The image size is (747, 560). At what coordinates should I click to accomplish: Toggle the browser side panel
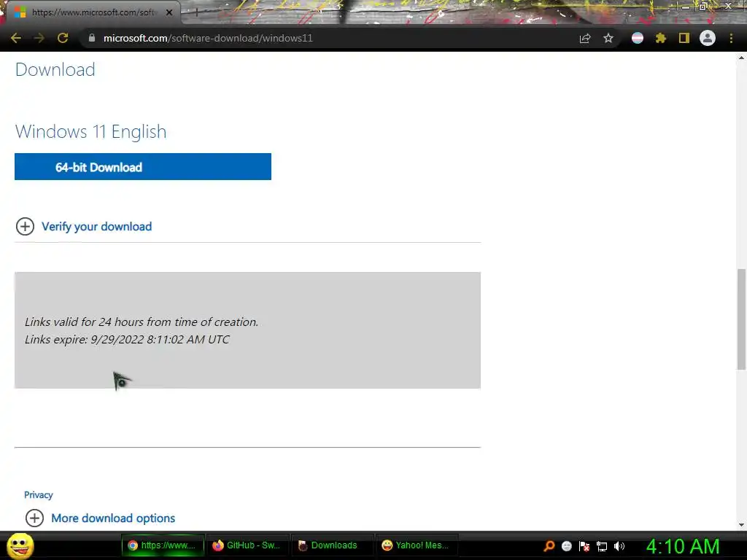[x=684, y=38]
